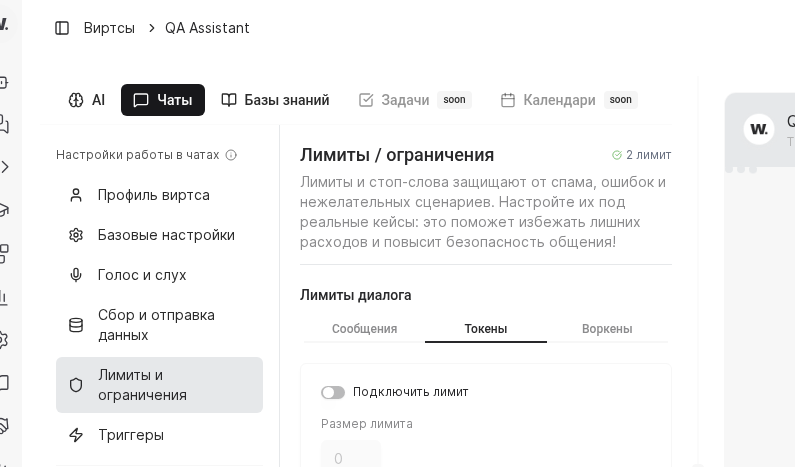Viewport: 795px width, 467px height.
Task: Click the lightning icon for Триггеры
Action: pos(76,435)
